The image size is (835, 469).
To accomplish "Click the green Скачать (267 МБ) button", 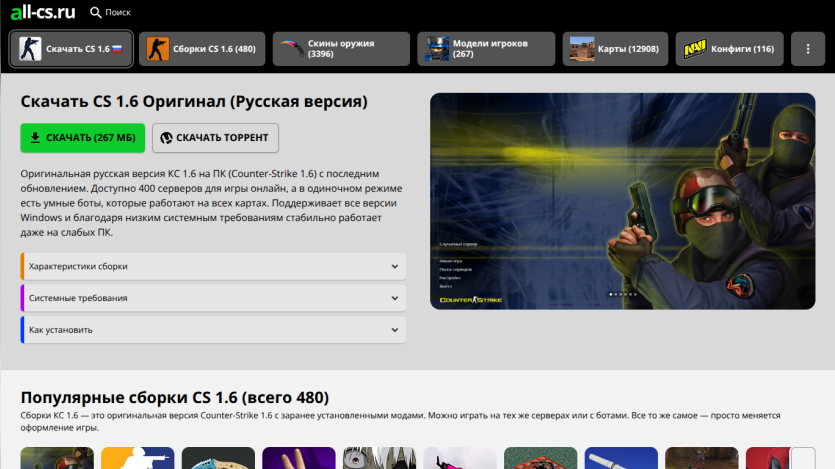I will [83, 138].
